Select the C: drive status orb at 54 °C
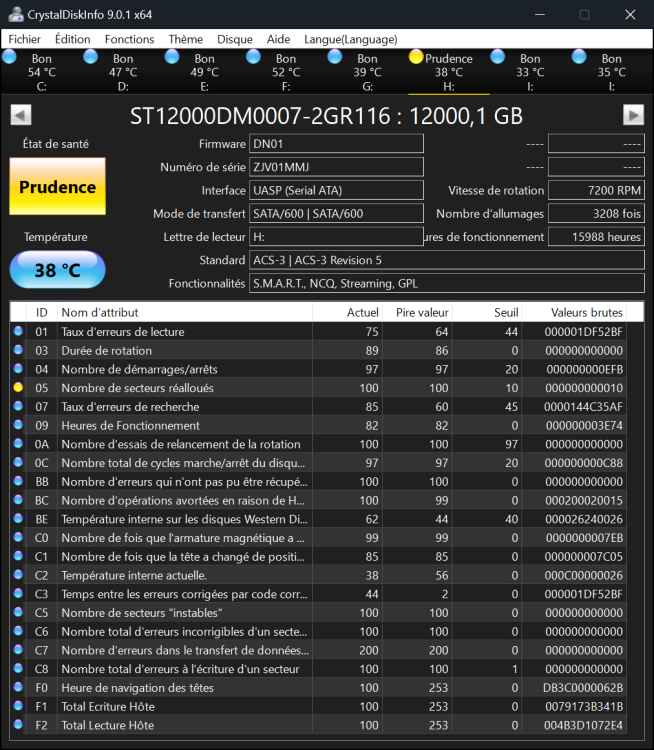The width and height of the screenshot is (654, 750). coord(11,58)
